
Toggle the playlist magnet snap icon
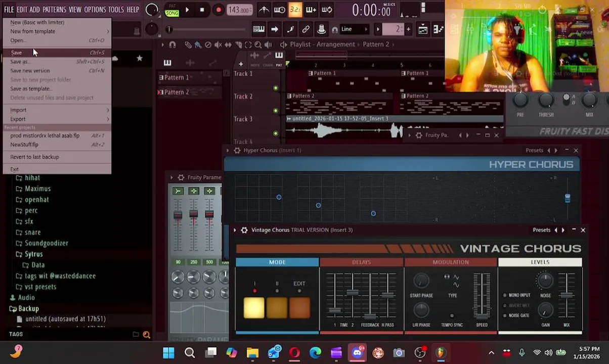tap(172, 44)
